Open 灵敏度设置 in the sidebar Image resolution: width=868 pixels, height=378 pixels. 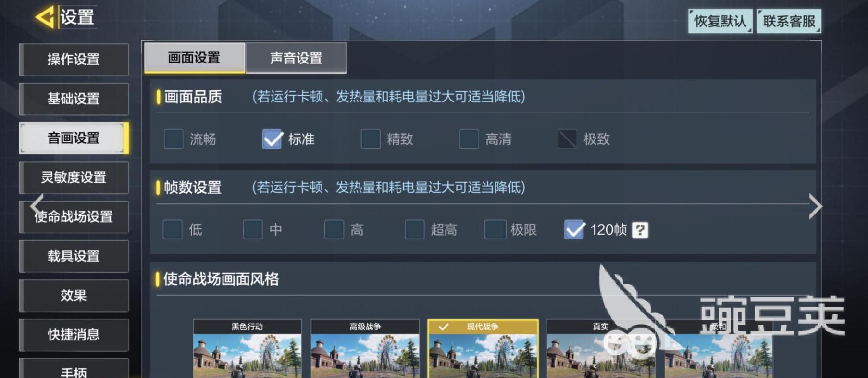click(x=74, y=177)
